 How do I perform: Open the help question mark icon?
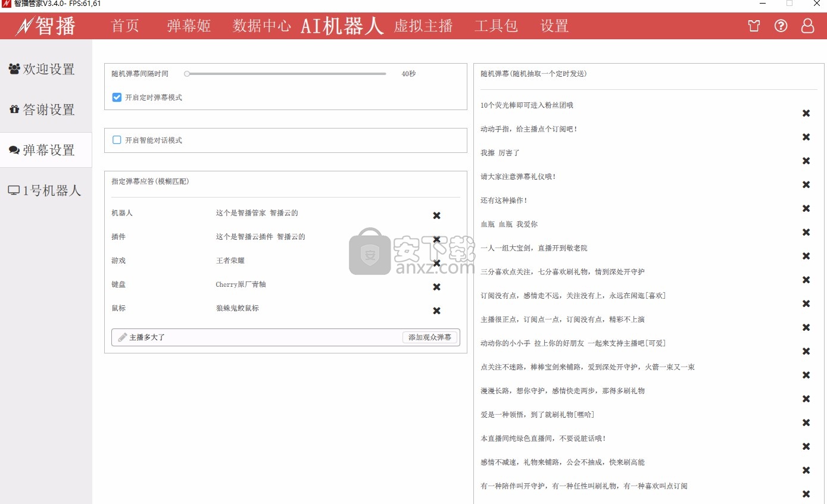pyautogui.click(x=781, y=26)
